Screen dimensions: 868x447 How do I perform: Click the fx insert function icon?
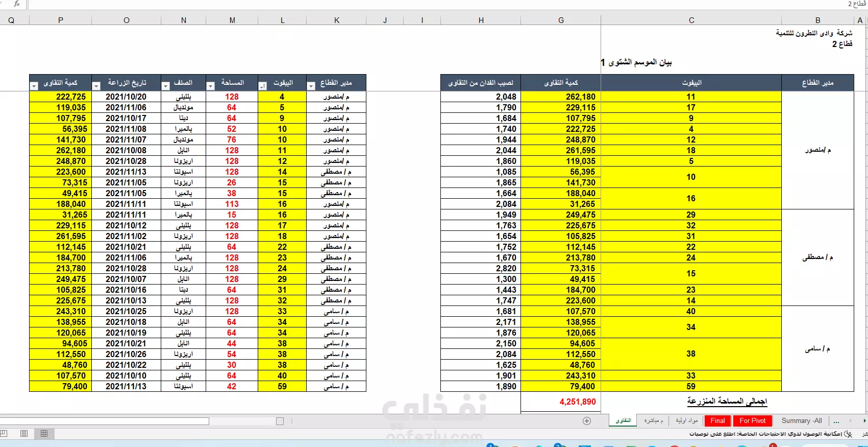pyautogui.click(x=17, y=4)
